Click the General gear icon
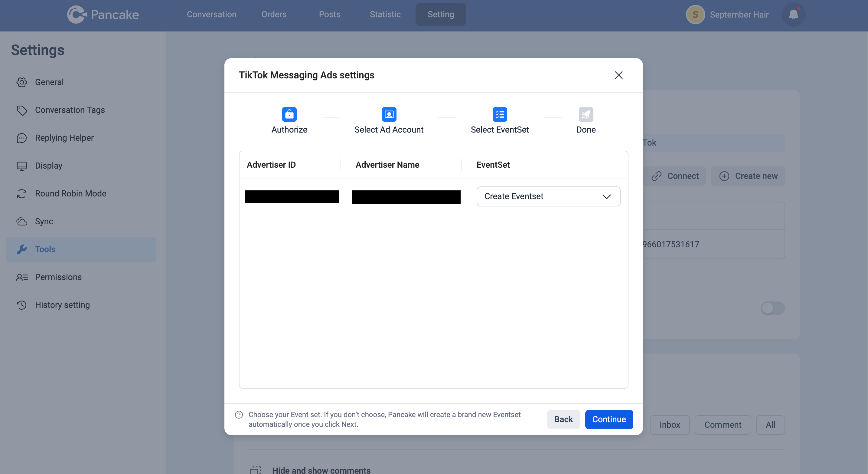Viewport: 868px width, 474px height. pos(22,82)
